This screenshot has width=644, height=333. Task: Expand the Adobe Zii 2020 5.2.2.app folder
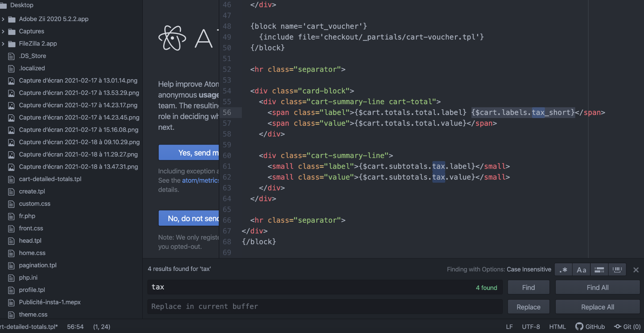pyautogui.click(x=3, y=19)
